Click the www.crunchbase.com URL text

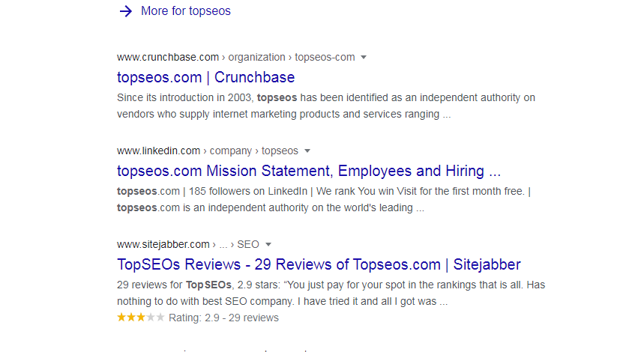click(168, 57)
